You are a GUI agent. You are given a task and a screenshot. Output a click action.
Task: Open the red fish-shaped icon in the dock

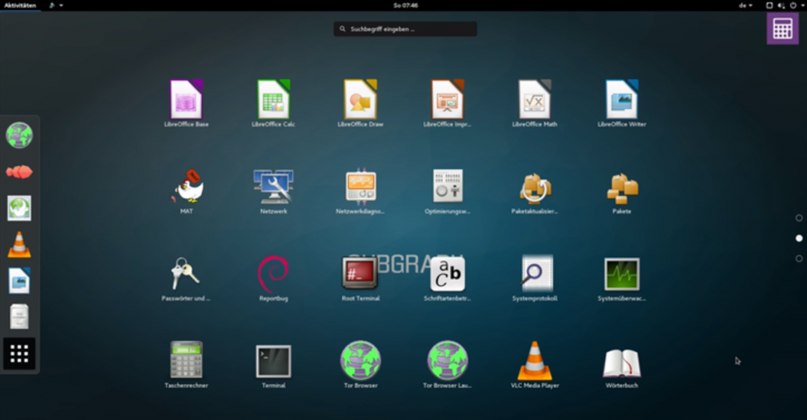coord(19,172)
